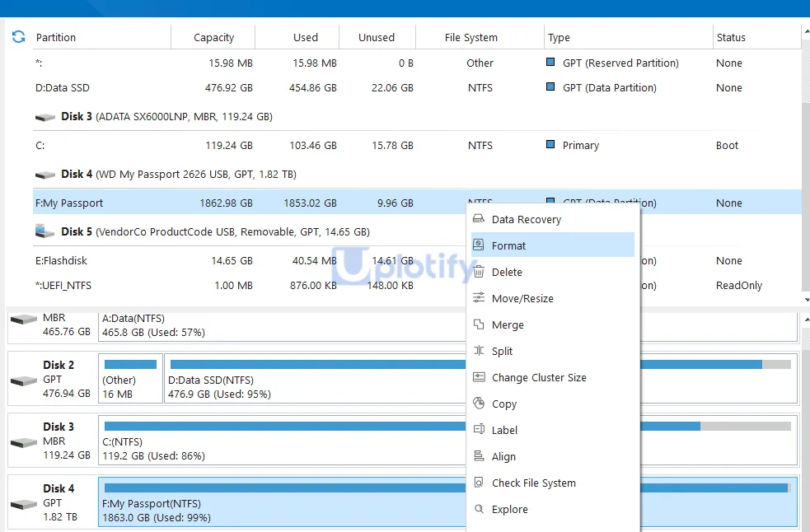
Task: Click the Merge icon in context menu
Action: [x=479, y=324]
